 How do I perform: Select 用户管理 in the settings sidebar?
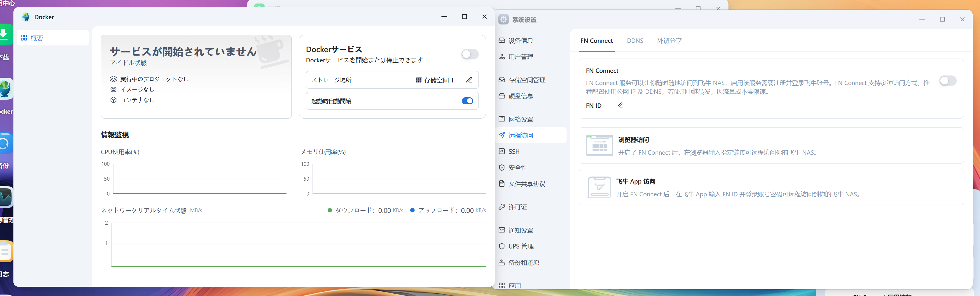click(520, 56)
